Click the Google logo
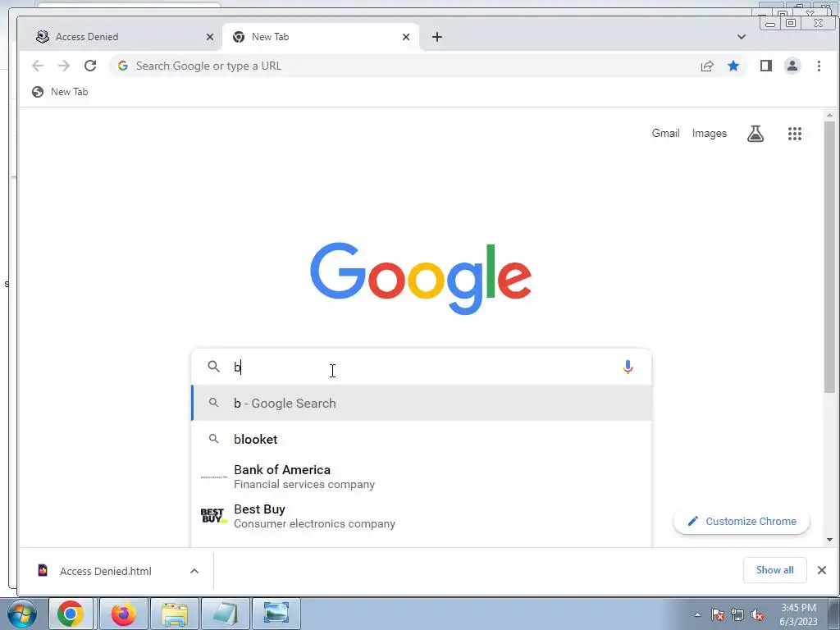The image size is (840, 630). coord(421,278)
